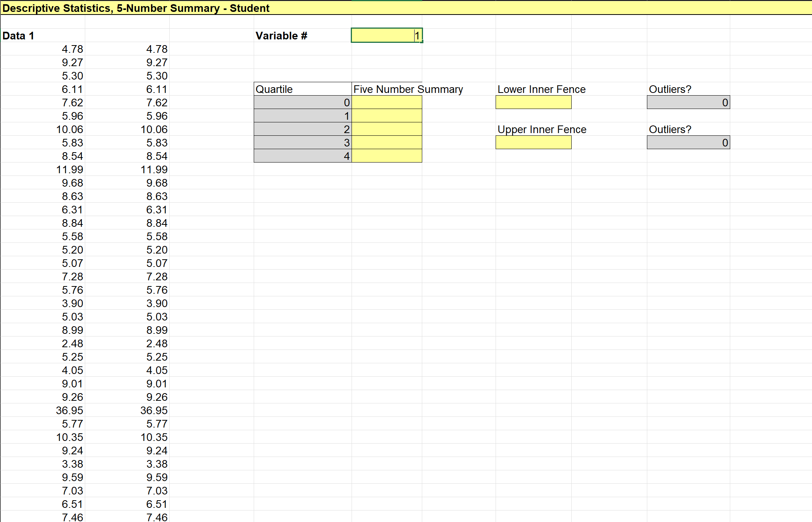
Task: Select the title cell Descriptive Statistics
Action: [x=136, y=8]
